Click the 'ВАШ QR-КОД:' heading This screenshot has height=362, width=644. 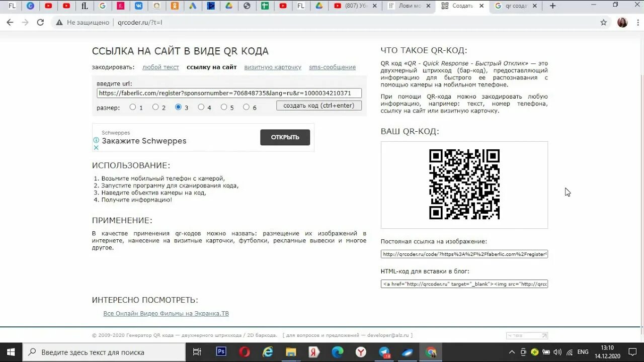click(410, 131)
